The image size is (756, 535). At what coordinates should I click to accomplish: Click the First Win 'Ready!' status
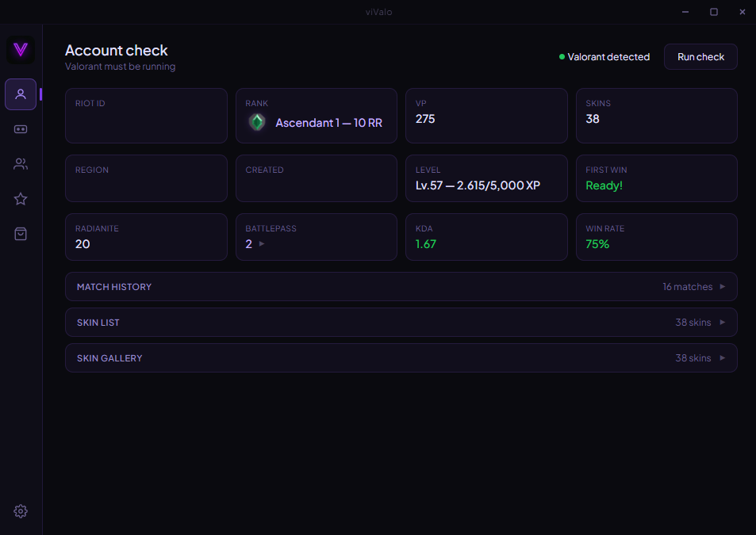(604, 185)
